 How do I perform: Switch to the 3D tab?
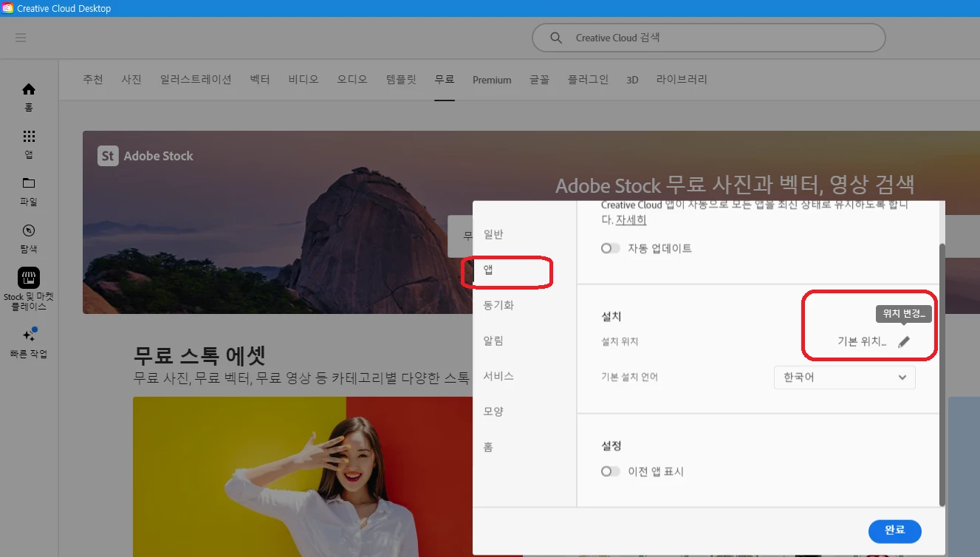point(632,80)
